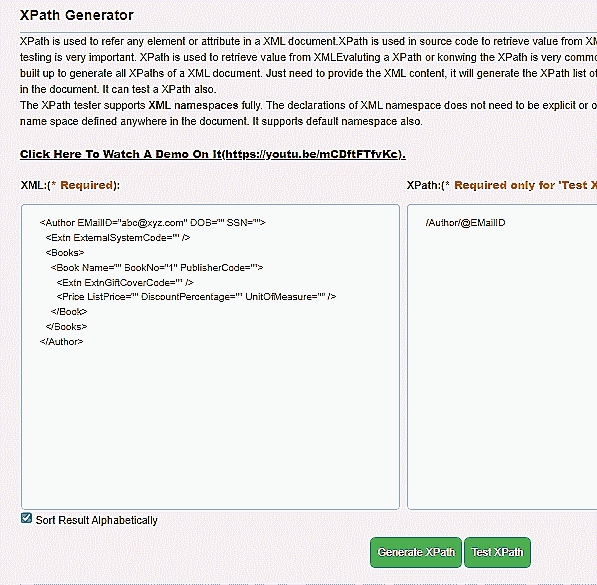This screenshot has width=597, height=585.
Task: Click the Book Name BookNo line
Action: tap(157, 268)
